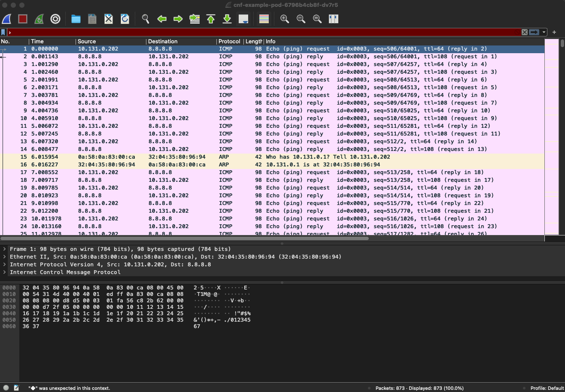Select packet 2 echo reply row
The height and width of the screenshot is (392, 565).
[x=272, y=57]
